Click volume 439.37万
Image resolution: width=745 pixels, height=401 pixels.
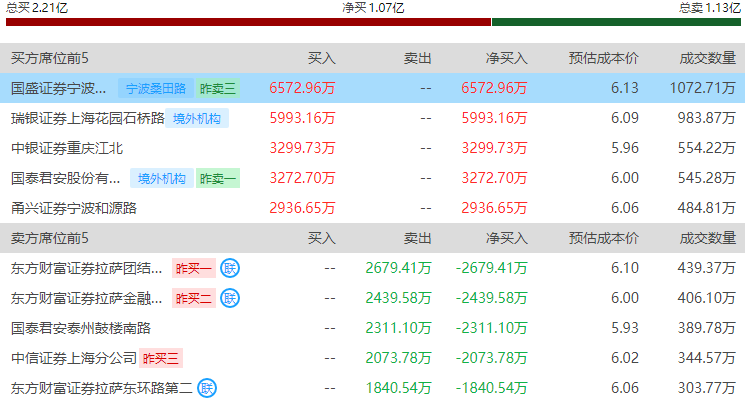pyautogui.click(x=707, y=268)
